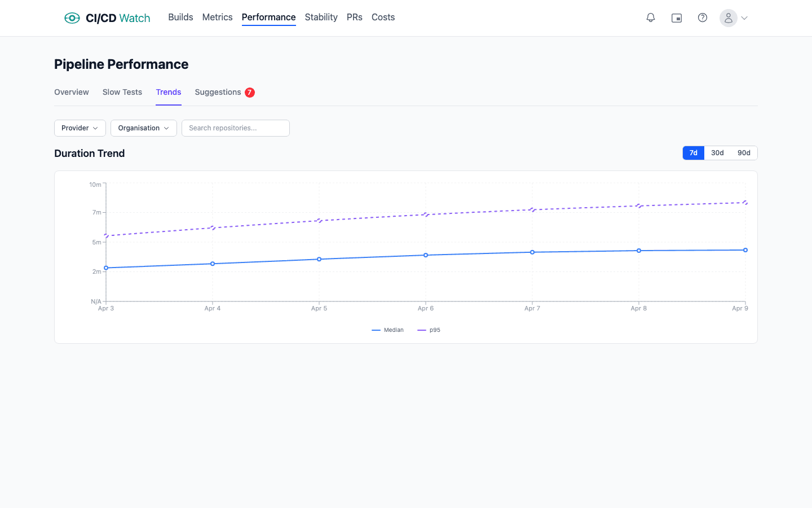Click the red Suggestions notification badge
Screen dimensions: 812x508
click(250, 92)
